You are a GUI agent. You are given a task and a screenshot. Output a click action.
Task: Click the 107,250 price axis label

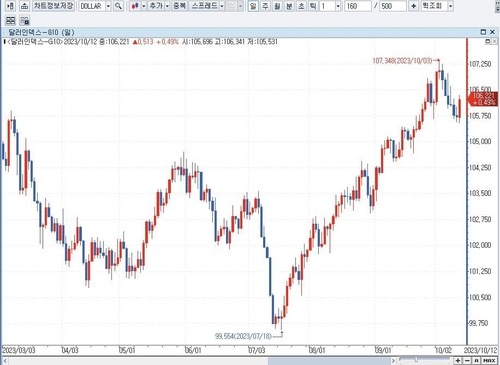click(x=480, y=64)
